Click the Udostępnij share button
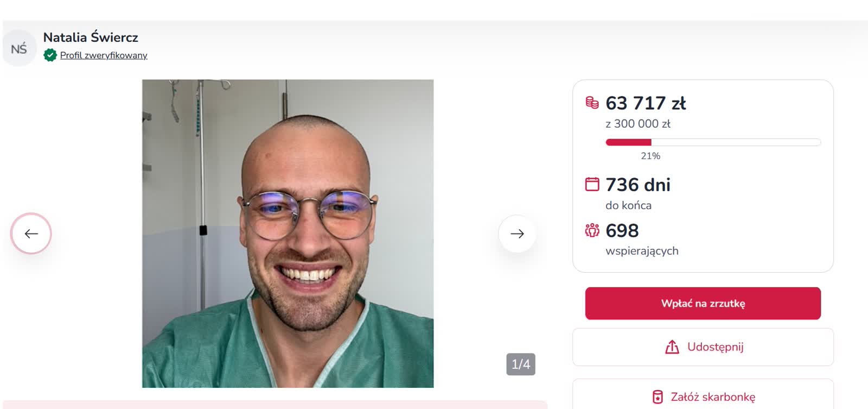Image resolution: width=868 pixels, height=409 pixels. pyautogui.click(x=703, y=347)
